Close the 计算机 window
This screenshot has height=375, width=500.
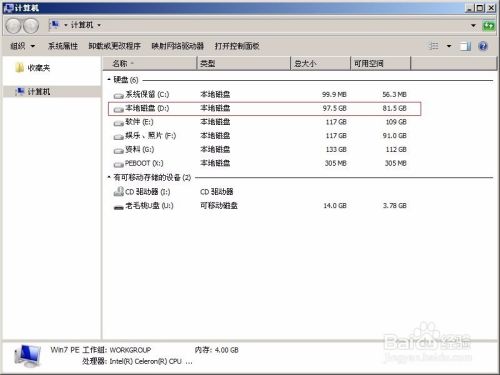491,8
